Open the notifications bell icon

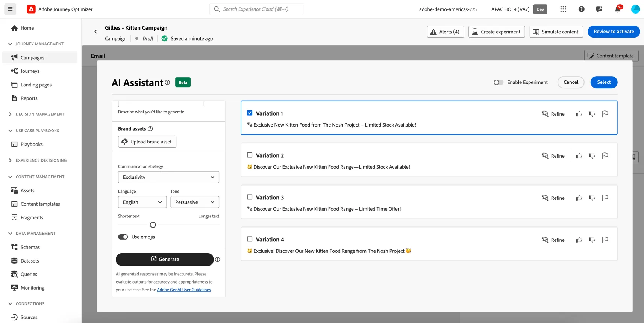(618, 9)
